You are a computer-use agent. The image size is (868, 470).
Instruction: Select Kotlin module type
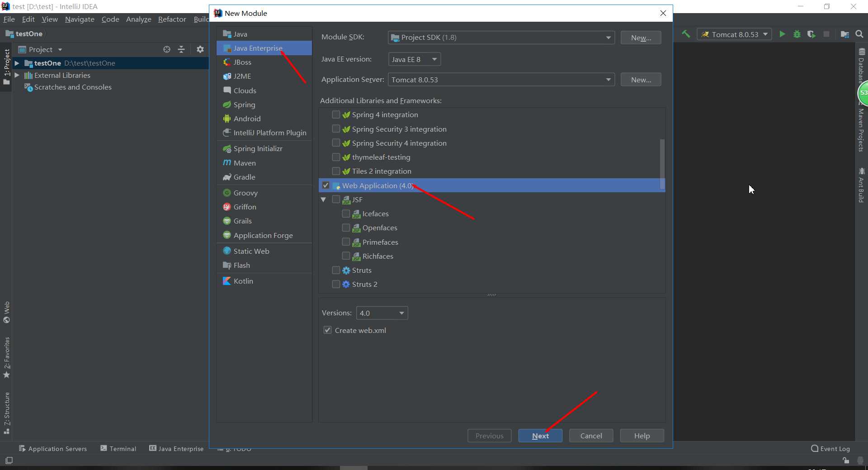[x=264, y=281]
